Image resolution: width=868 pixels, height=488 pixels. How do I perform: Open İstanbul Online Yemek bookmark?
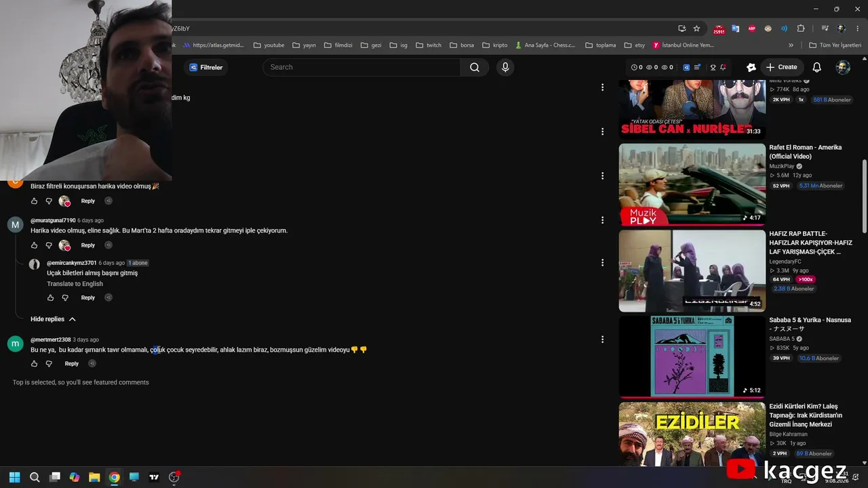click(684, 45)
